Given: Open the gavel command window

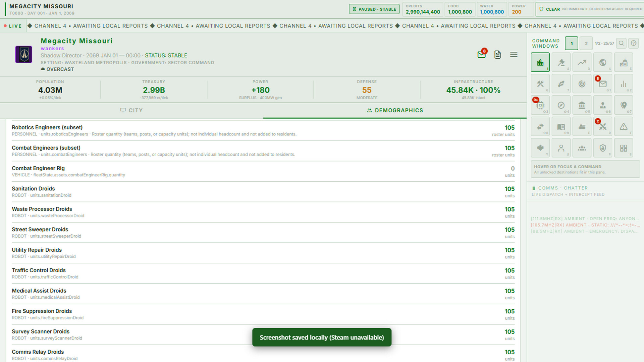Looking at the screenshot, I should click(x=561, y=62).
